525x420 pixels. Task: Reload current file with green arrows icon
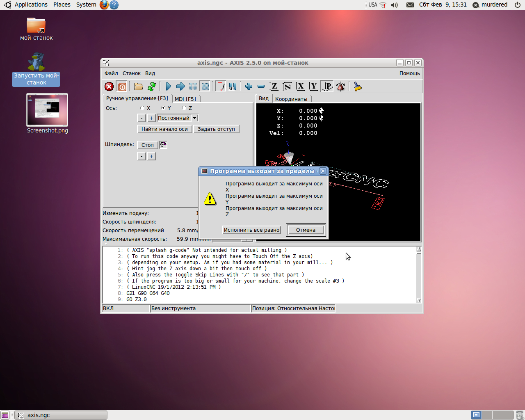point(152,87)
